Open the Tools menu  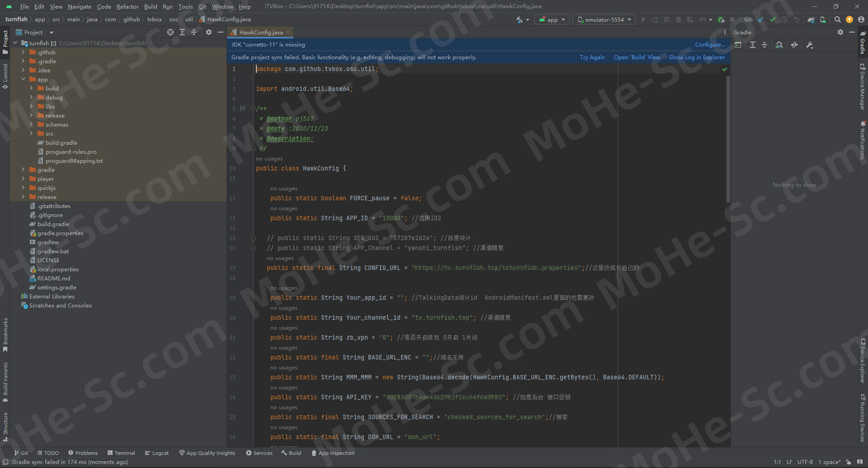coord(185,6)
